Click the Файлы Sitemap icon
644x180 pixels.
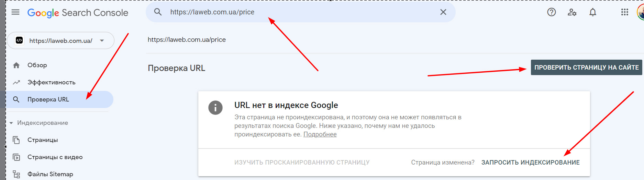(16, 174)
